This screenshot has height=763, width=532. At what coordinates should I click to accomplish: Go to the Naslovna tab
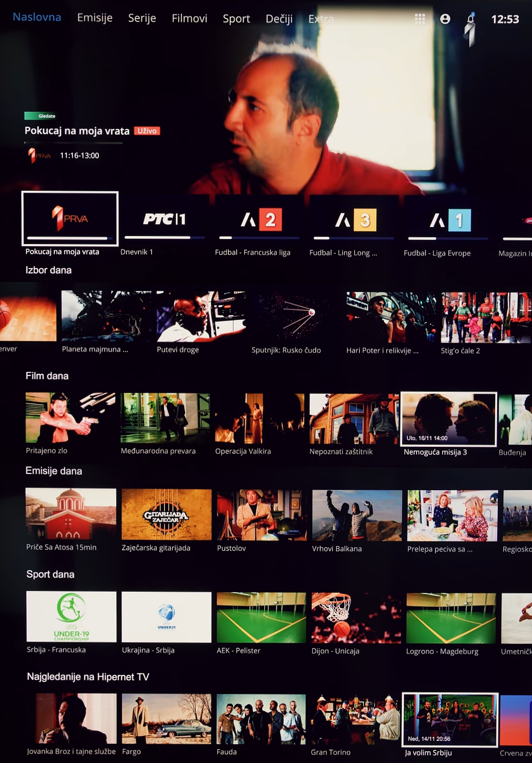coord(37,17)
